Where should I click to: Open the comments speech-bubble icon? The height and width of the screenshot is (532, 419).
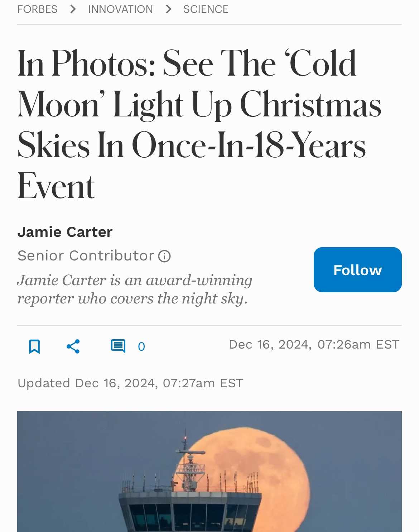[x=118, y=346]
